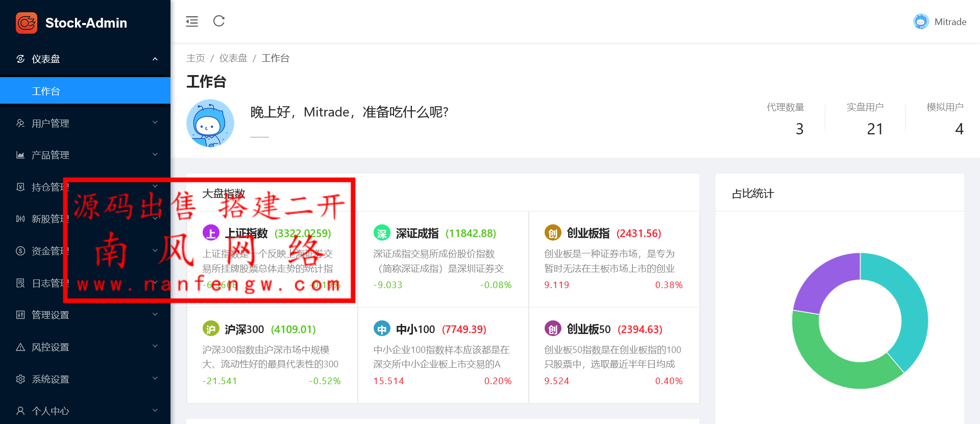The image size is (980, 424).
Task: Click the Mitrade user avatar in header
Action: point(921,21)
